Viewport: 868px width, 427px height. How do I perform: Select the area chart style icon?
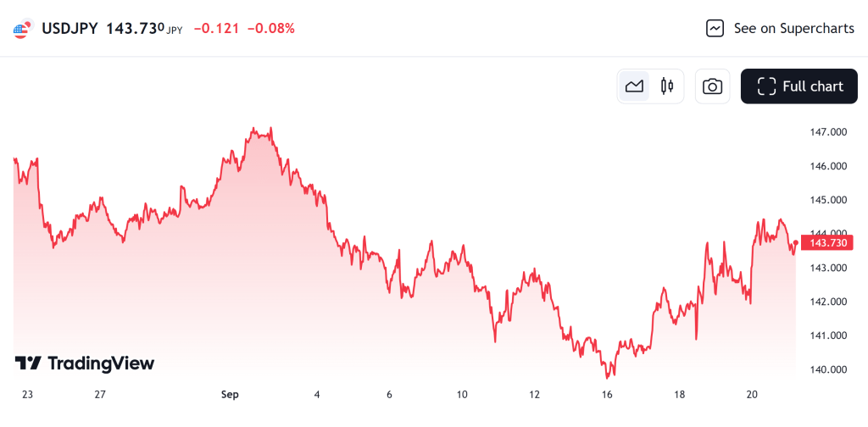634,86
